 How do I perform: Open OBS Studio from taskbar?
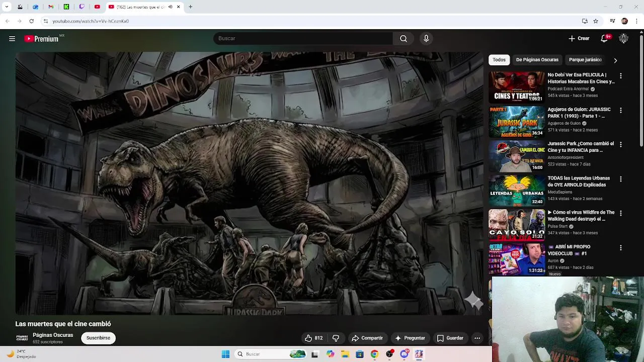click(389, 354)
